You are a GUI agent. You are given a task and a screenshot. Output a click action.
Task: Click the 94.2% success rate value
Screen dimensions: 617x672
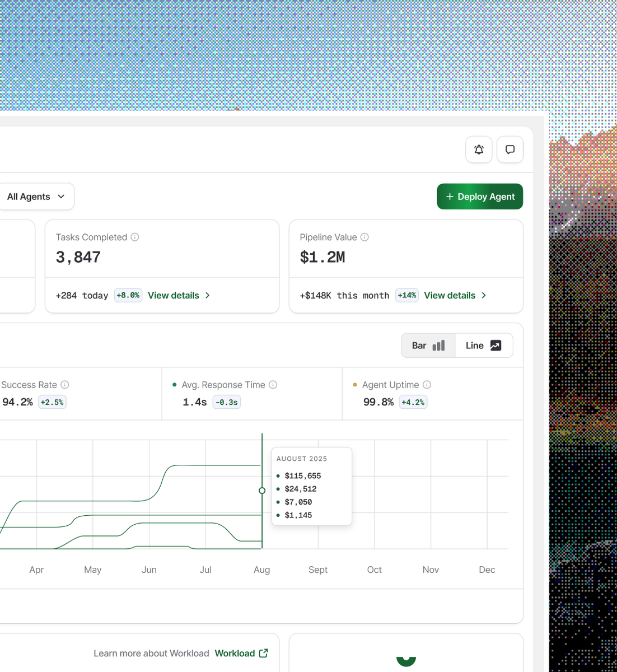click(x=17, y=402)
